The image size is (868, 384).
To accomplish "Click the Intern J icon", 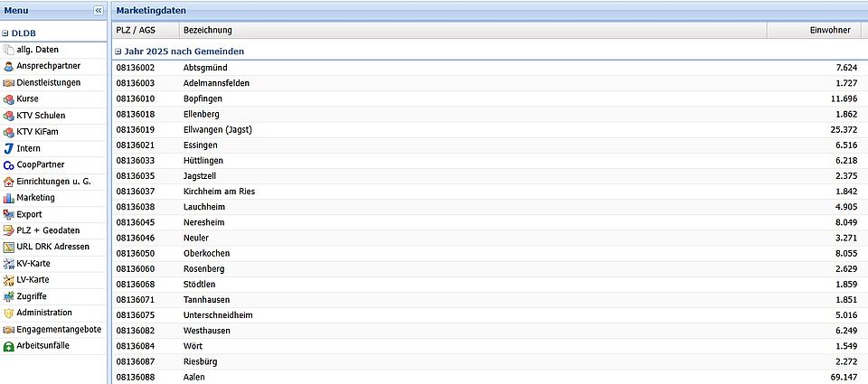I will point(9,148).
